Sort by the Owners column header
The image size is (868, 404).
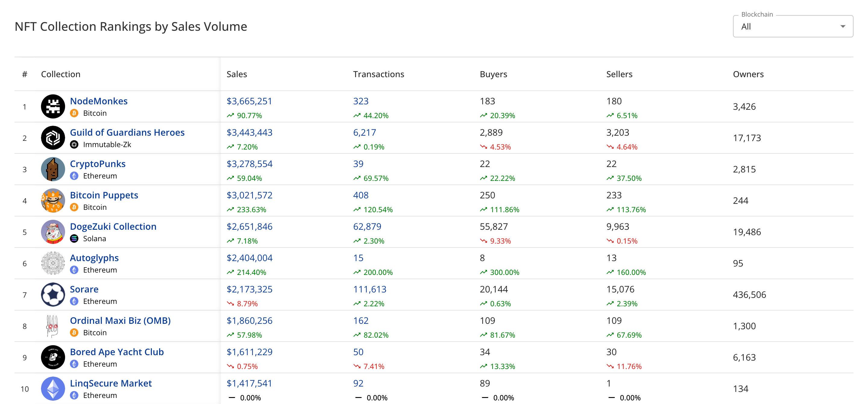(x=748, y=74)
